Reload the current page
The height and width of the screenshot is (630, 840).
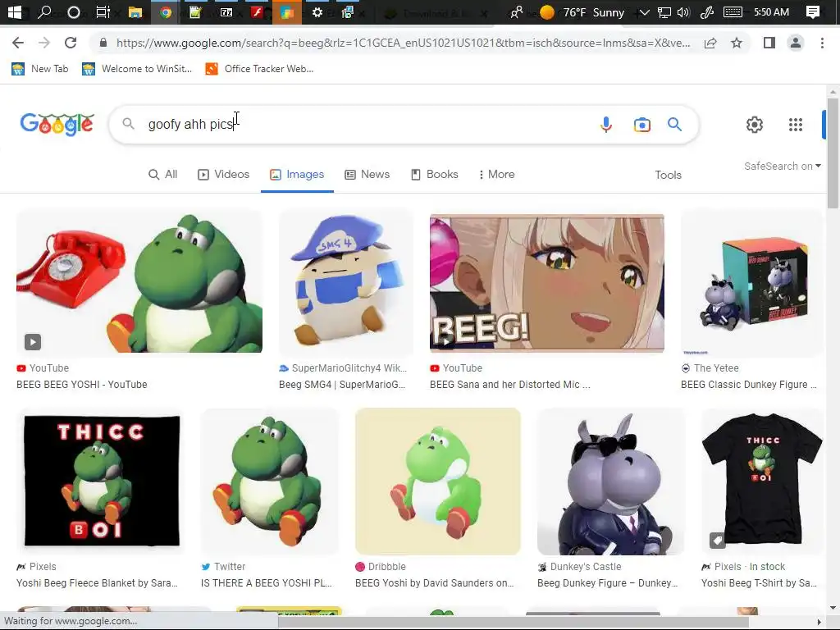coord(71,43)
